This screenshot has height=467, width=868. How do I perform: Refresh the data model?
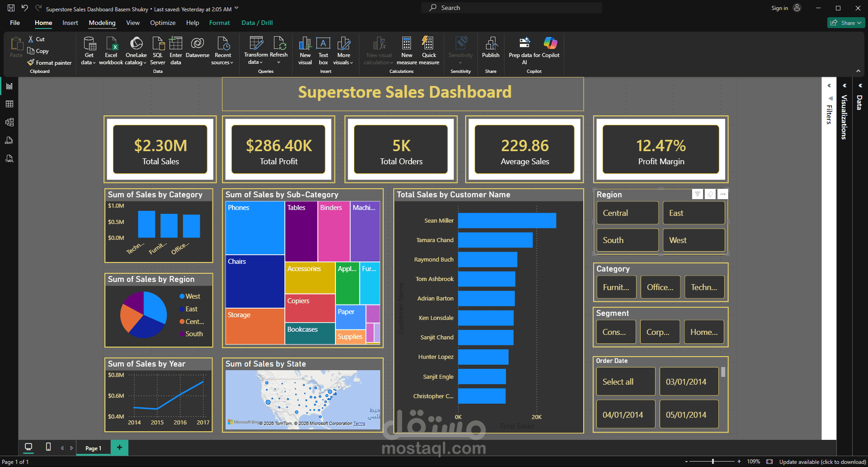click(279, 50)
